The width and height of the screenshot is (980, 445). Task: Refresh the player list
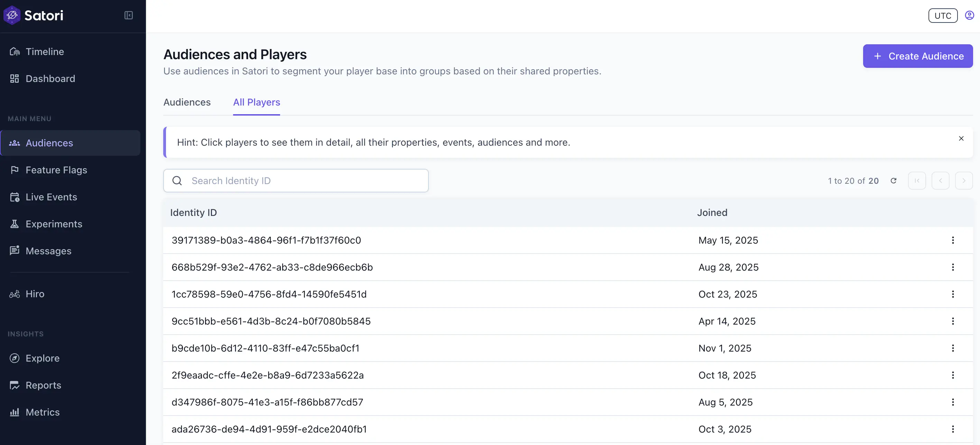point(894,180)
